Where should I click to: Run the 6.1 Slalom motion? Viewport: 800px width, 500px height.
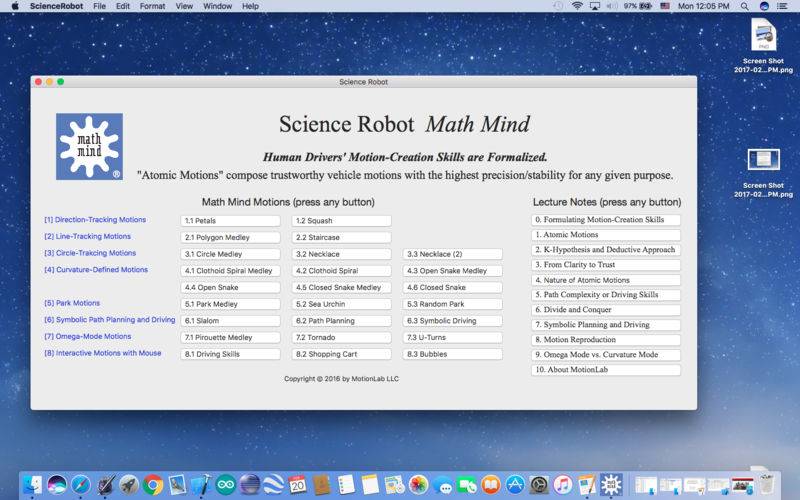[230, 320]
